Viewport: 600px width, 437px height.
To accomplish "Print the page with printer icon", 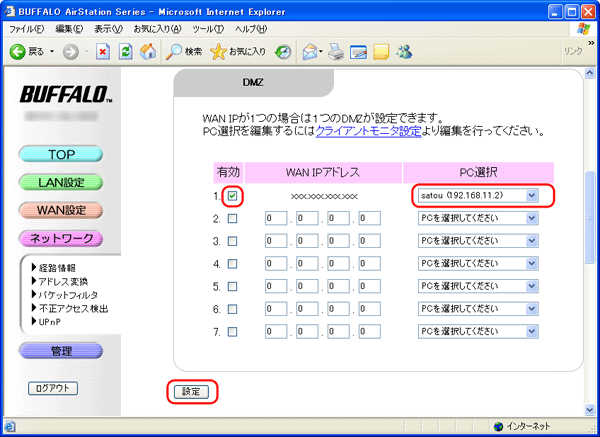I will [336, 52].
